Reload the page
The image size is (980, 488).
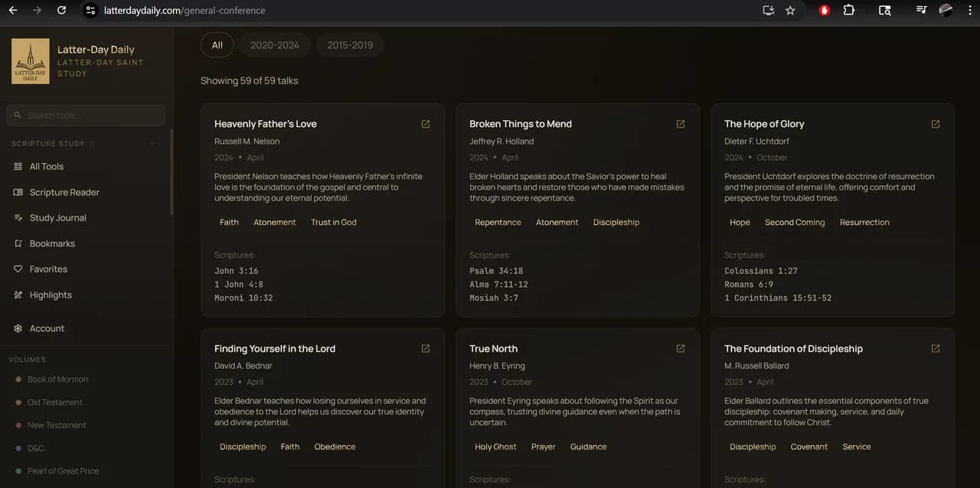62,11
